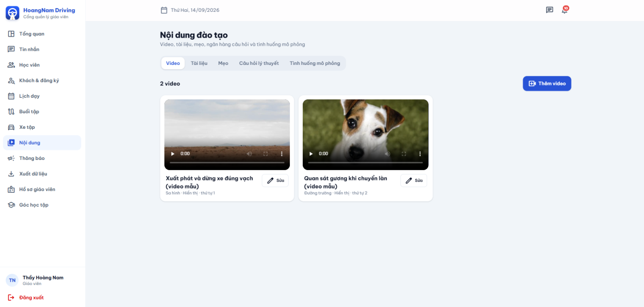The width and height of the screenshot is (644, 307).
Task: Click the Thêm video button
Action: coord(547,84)
